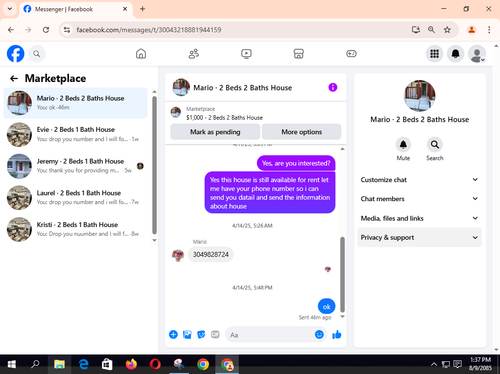Screen dimensions: 500x374
Task: Open the Marketplace storefront icon
Action: (x=299, y=54)
